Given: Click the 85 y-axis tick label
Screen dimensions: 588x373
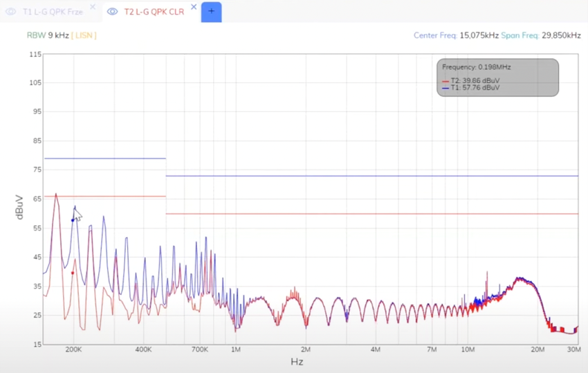Looking at the screenshot, I should click(37, 140).
